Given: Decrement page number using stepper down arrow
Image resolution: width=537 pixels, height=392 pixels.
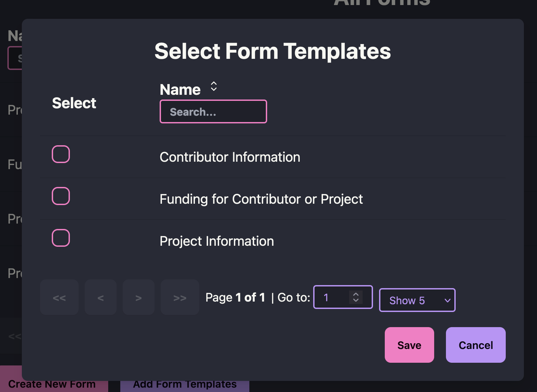Looking at the screenshot, I should pos(356,300).
